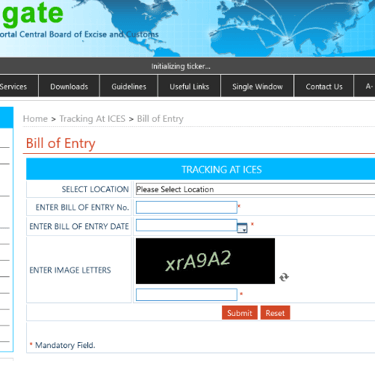Click the xrA9A2 captcha image
Screen dimensions: 375x366
point(205,261)
